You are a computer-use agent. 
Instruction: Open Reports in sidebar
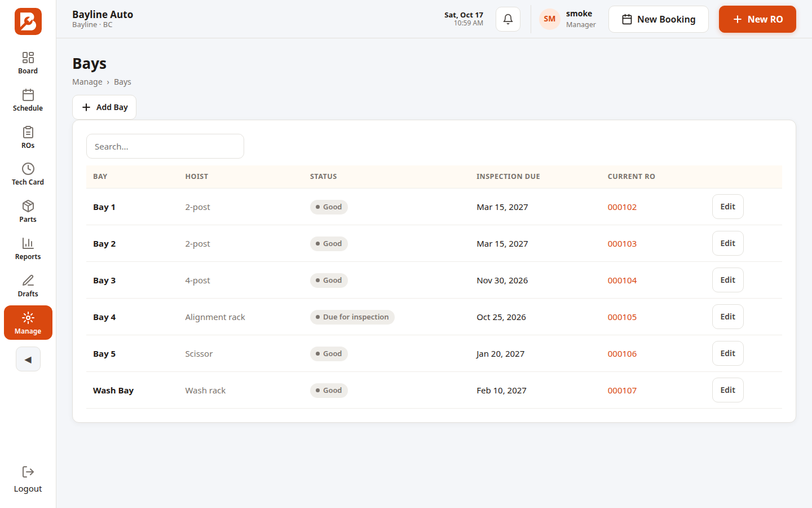[x=28, y=248]
